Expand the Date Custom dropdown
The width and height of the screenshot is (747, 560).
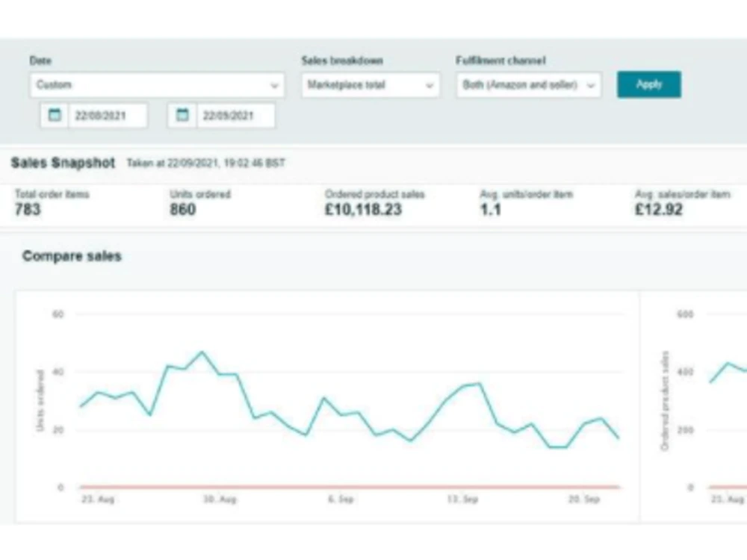coord(157,85)
